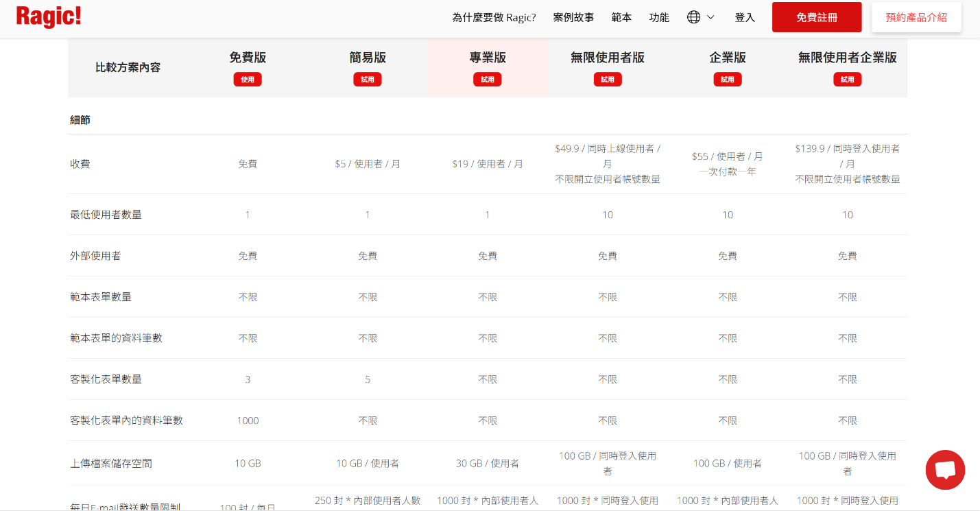Click 專業版's 不限 in 客製化表單數量 row
980x511 pixels.
488,379
